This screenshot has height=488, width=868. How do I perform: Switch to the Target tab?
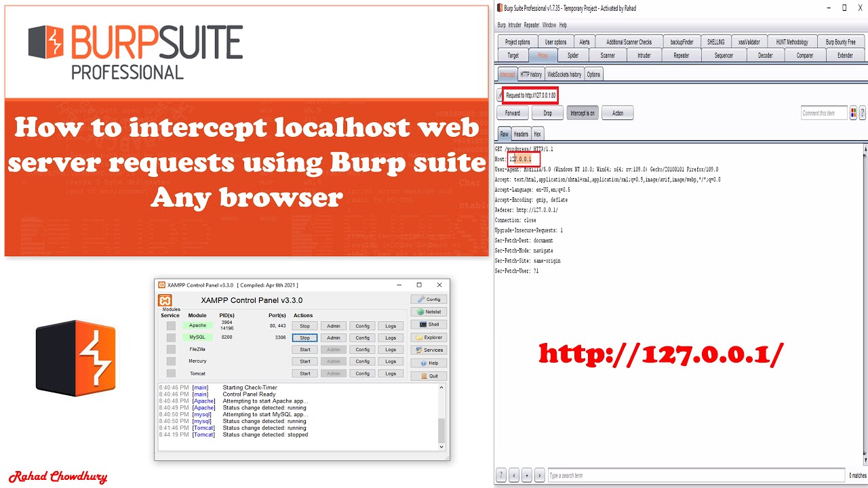coord(513,56)
